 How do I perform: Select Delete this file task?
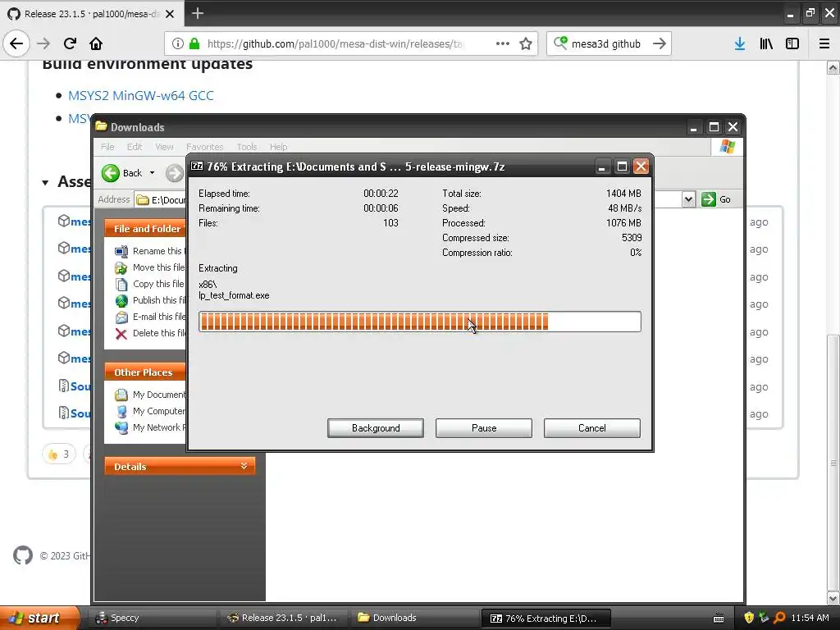coord(151,333)
